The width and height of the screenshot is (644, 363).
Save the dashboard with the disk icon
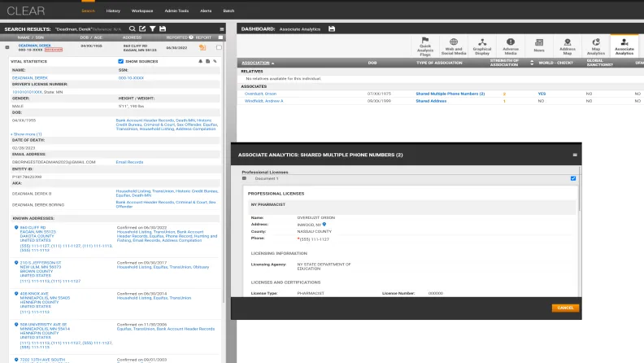click(x=332, y=28)
